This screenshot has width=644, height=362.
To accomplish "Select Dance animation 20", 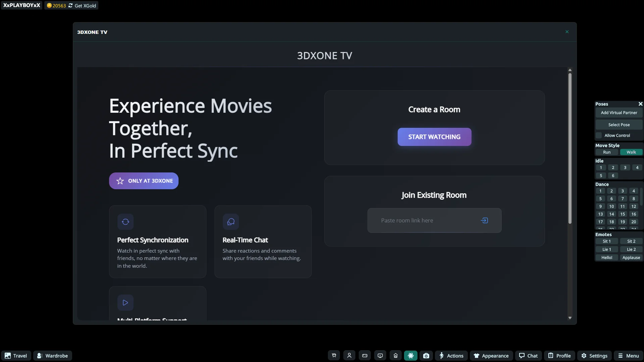I will [634, 222].
